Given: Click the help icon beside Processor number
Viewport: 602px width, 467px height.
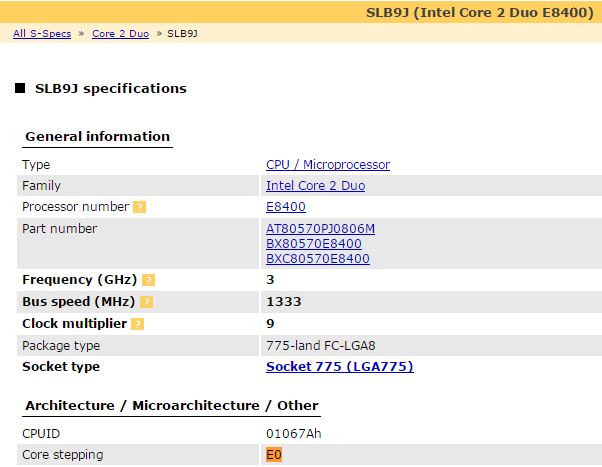Looking at the screenshot, I should click(x=139, y=207).
